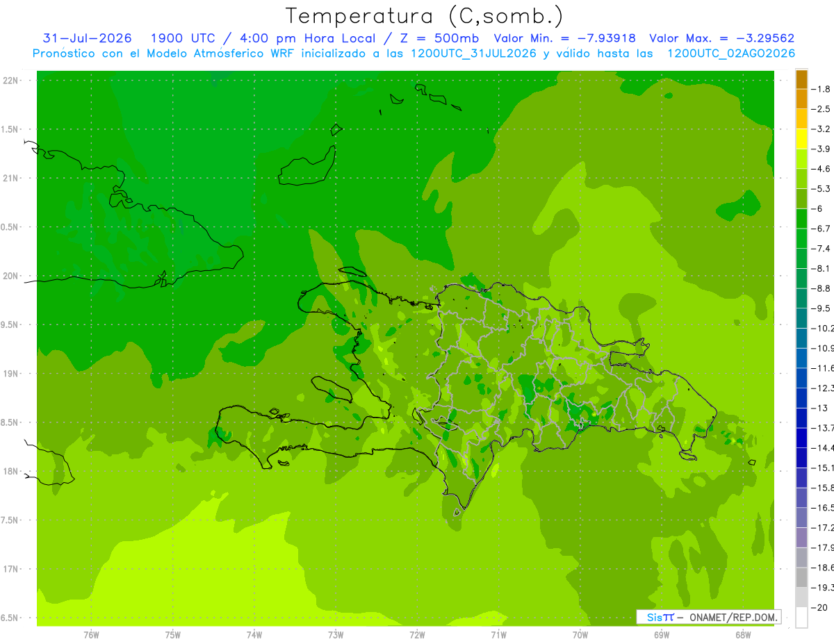Click the "-15.8" colorbar label
834x644 pixels.
pos(823,488)
